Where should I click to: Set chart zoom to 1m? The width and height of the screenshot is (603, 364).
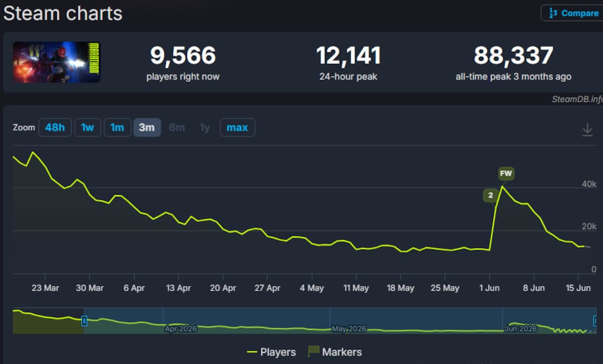point(117,128)
